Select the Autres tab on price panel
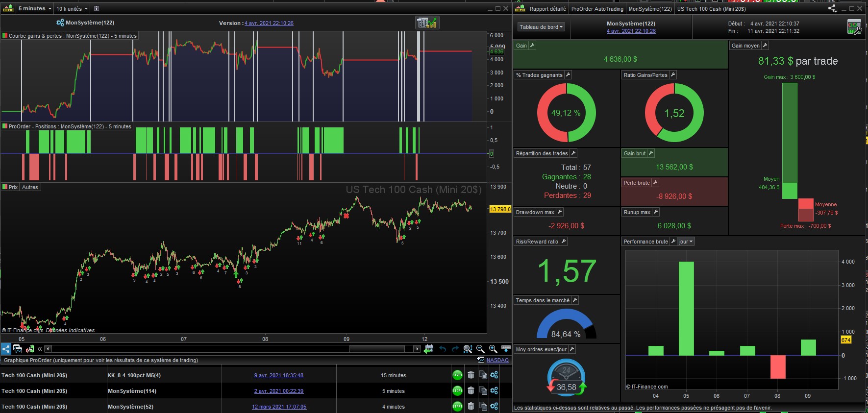 30,187
